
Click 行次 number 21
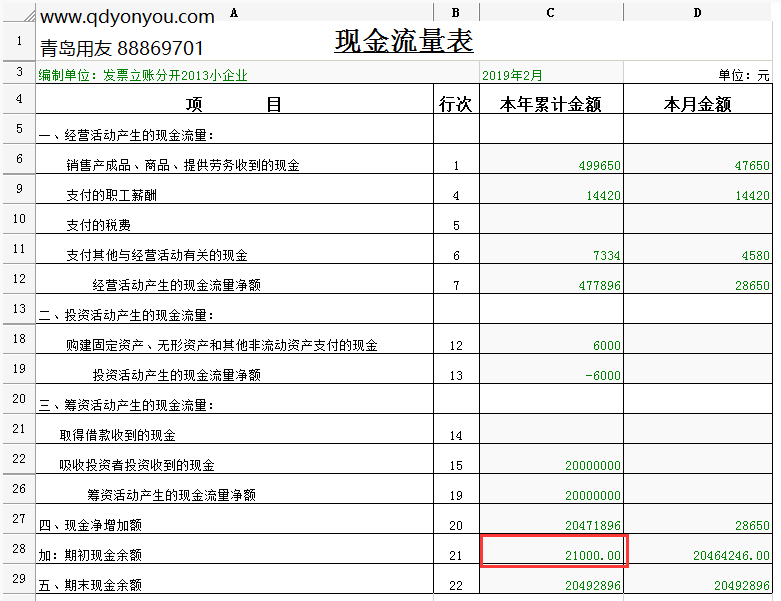click(x=456, y=556)
